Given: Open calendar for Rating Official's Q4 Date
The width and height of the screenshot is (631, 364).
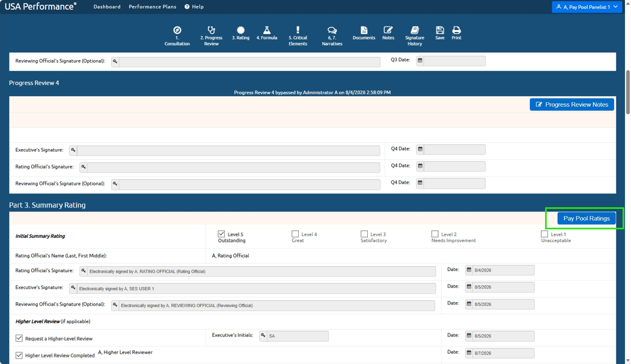Looking at the screenshot, I should [x=419, y=166].
